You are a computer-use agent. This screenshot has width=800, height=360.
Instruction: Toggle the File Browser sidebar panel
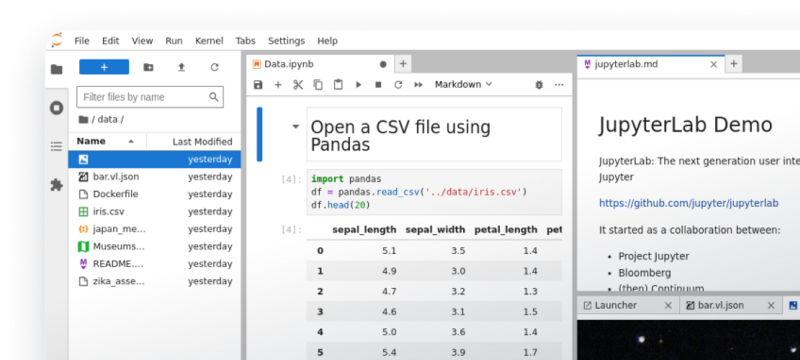coord(57,69)
